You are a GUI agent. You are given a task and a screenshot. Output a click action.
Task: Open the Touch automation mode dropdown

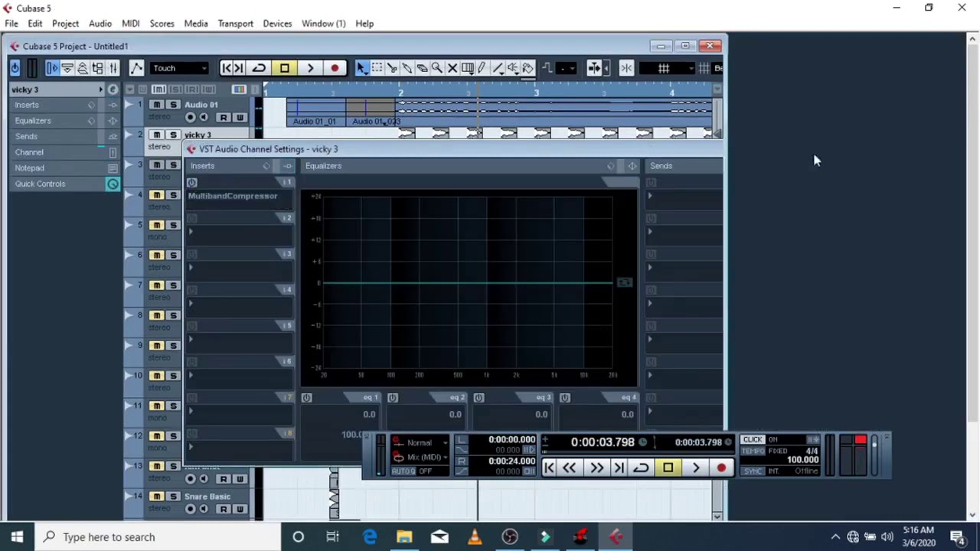coord(179,68)
